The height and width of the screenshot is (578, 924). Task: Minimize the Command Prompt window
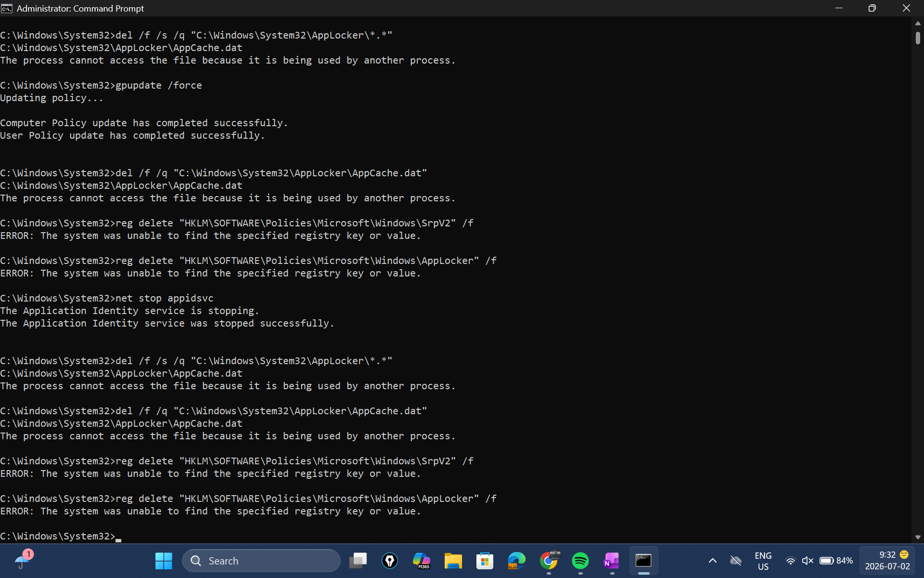click(x=839, y=8)
